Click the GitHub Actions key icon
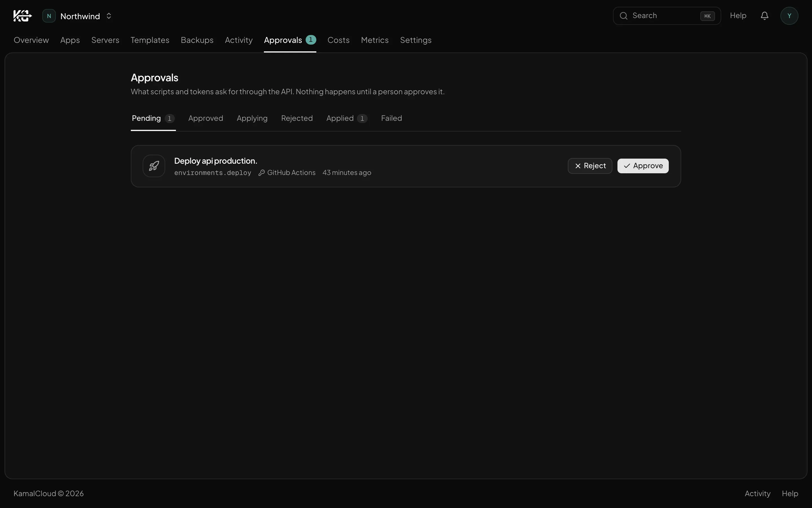812x508 pixels. pyautogui.click(x=262, y=173)
